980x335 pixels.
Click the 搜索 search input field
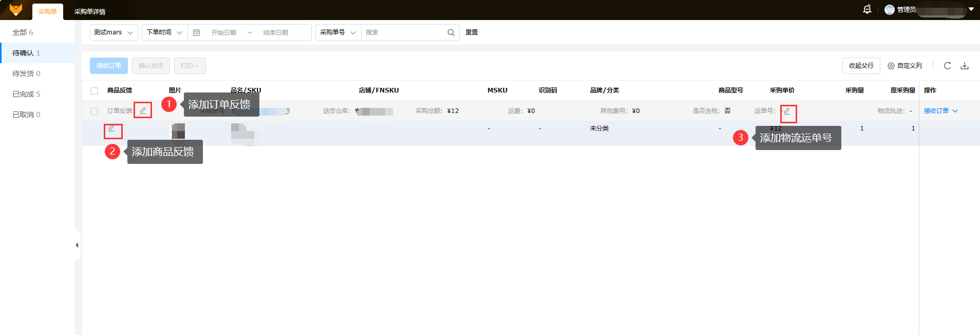tap(404, 32)
